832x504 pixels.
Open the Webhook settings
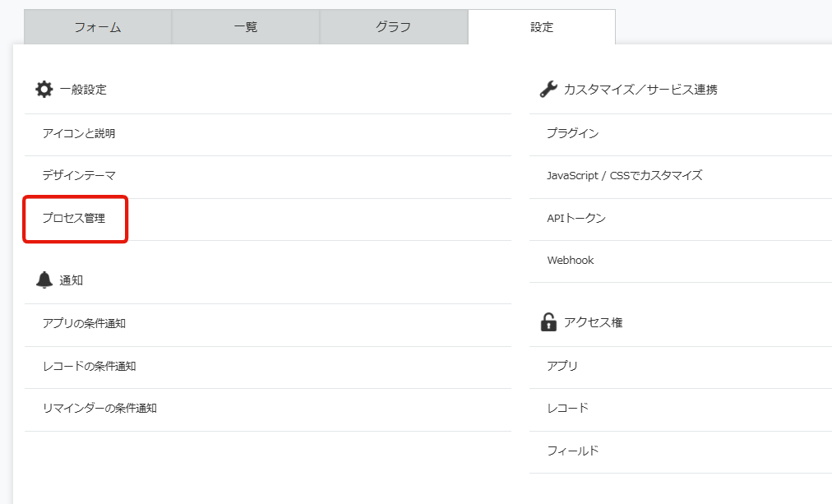tap(570, 261)
